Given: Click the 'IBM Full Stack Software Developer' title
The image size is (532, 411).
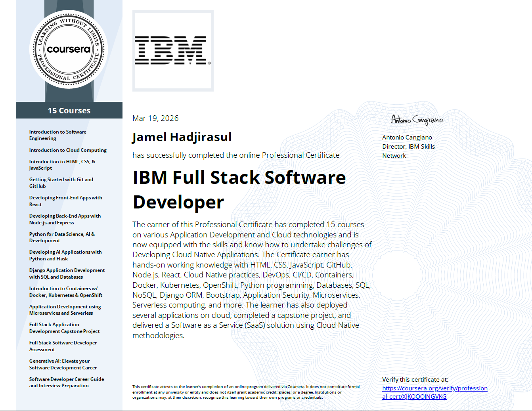Looking at the screenshot, I should tap(239, 190).
